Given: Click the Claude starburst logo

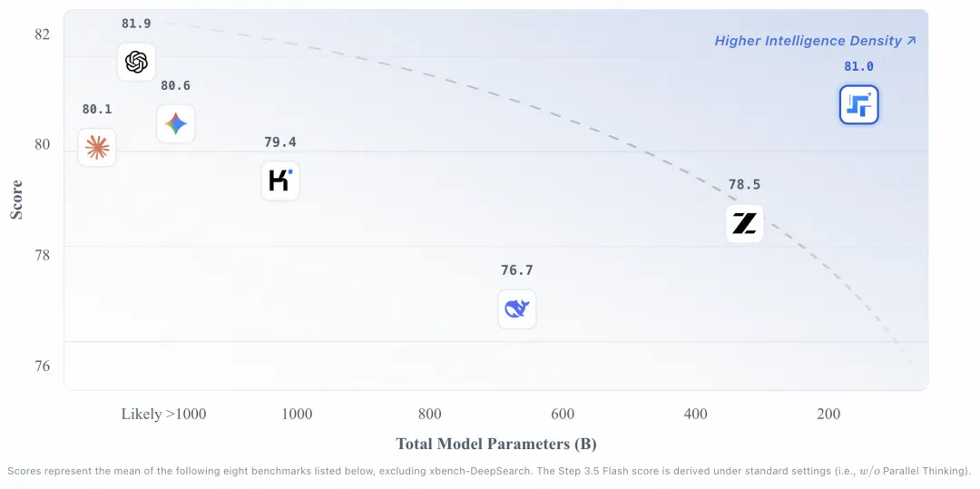Looking at the screenshot, I should pos(97,147).
